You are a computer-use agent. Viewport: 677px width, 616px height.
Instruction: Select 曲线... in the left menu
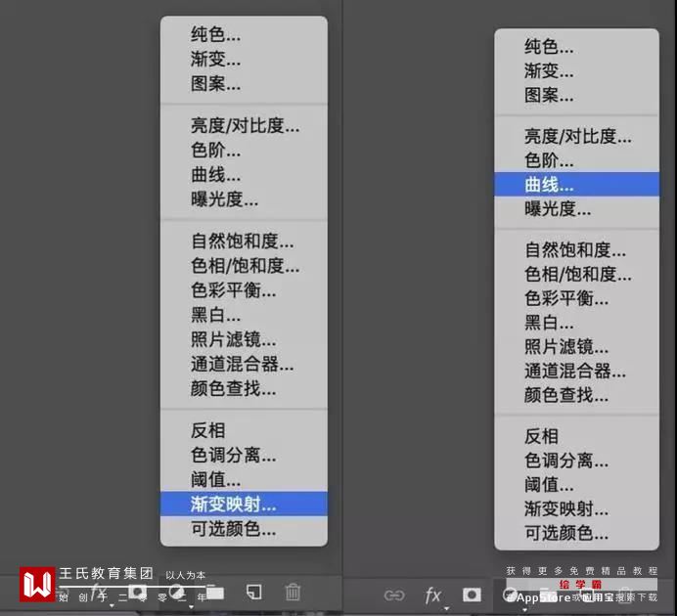[244, 175]
